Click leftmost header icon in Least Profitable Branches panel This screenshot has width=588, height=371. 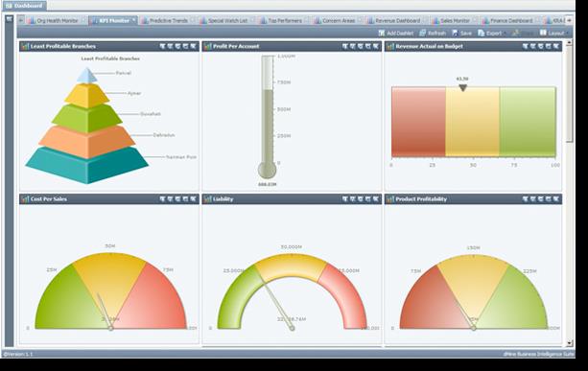pyautogui.click(x=162, y=46)
